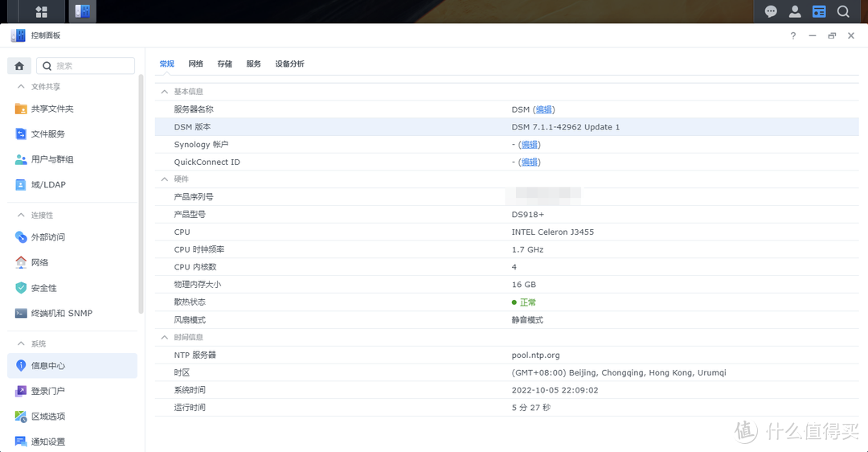Click the control panel search field
The image size is (868, 452).
pyautogui.click(x=86, y=66)
